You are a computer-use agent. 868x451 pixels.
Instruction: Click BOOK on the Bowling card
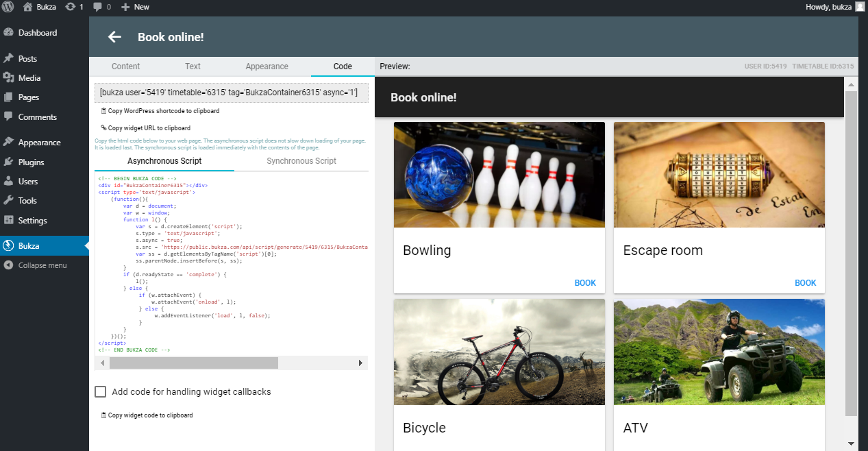[585, 282]
